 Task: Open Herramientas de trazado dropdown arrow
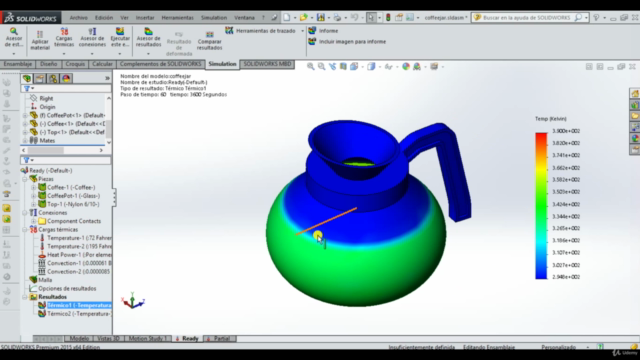(x=302, y=31)
